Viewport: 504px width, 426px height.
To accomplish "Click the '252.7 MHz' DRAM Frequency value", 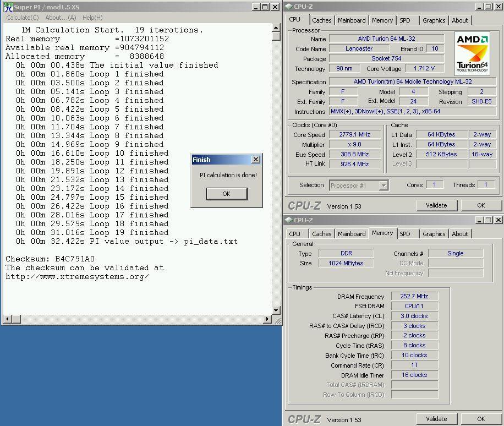I will pos(414,296).
